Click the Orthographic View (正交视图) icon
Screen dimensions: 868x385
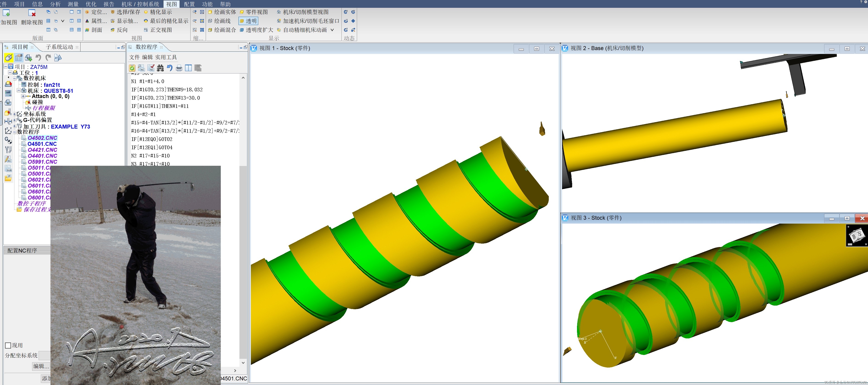[146, 30]
